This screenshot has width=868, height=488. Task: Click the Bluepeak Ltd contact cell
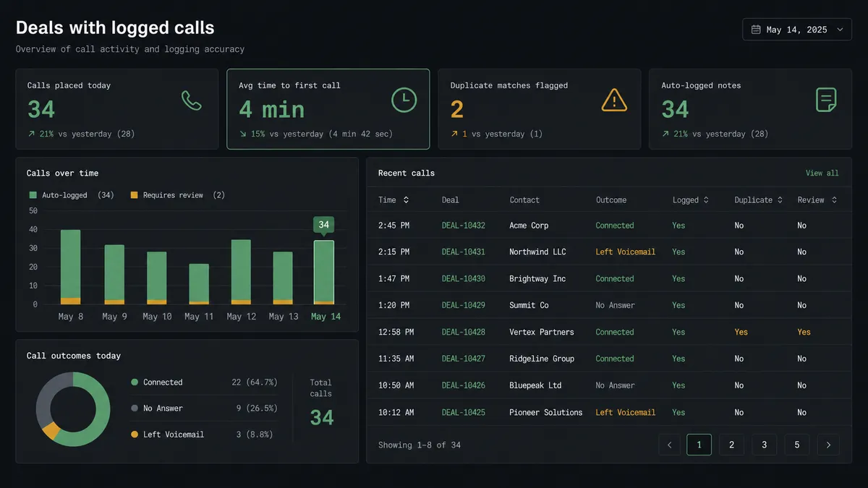click(535, 385)
